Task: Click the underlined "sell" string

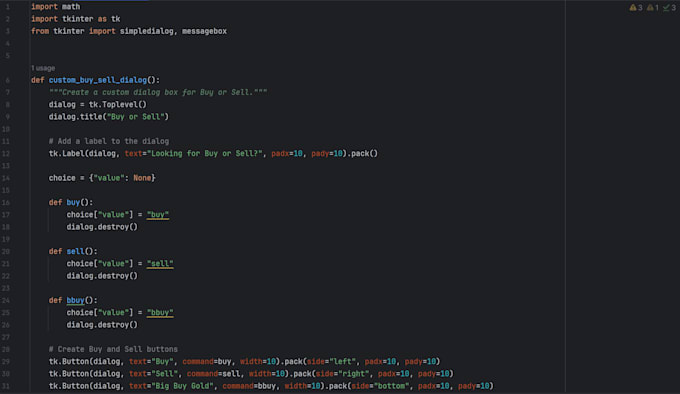Action: coord(160,264)
